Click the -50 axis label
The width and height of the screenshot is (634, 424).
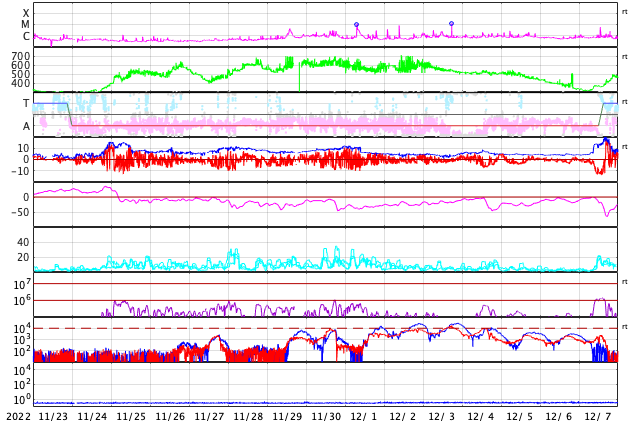21,212
